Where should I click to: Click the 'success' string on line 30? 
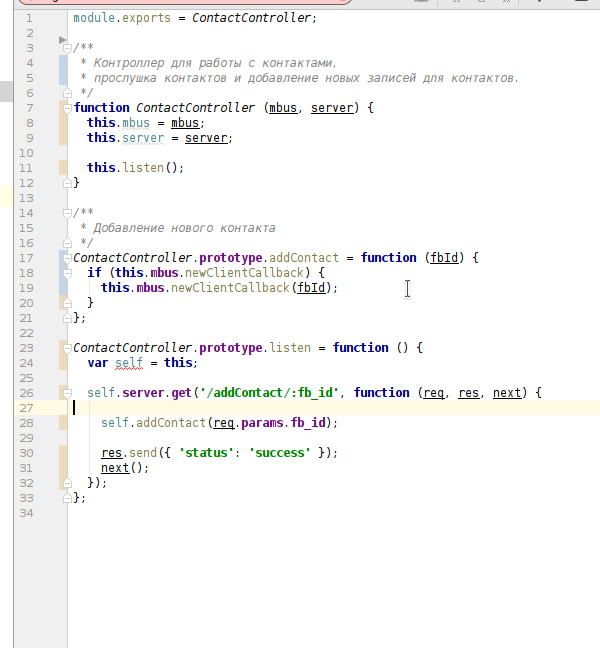[x=280, y=453]
